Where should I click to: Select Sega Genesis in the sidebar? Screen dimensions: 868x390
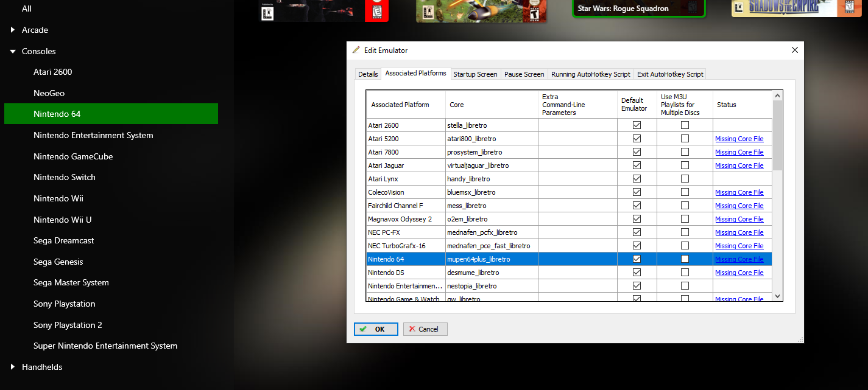[x=58, y=262]
